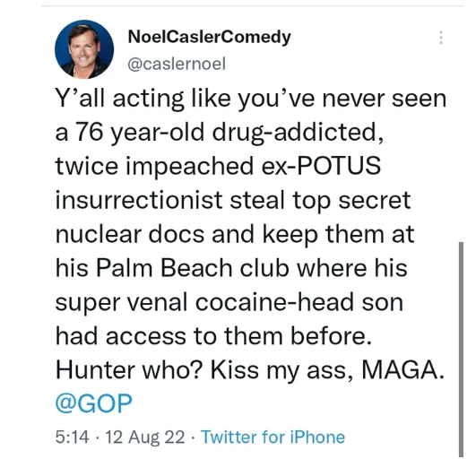476x459 pixels.
Task: Click the vertical scrollbar on the right
Action: (x=461, y=349)
